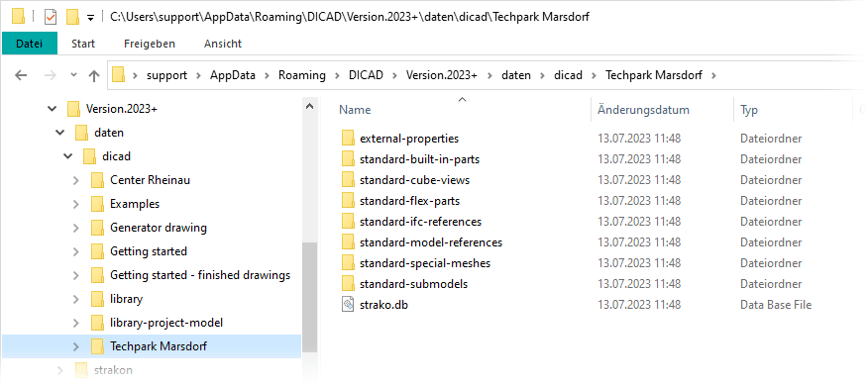Sort by the Änderungsdatum column header
868x385 pixels.
[x=643, y=110]
